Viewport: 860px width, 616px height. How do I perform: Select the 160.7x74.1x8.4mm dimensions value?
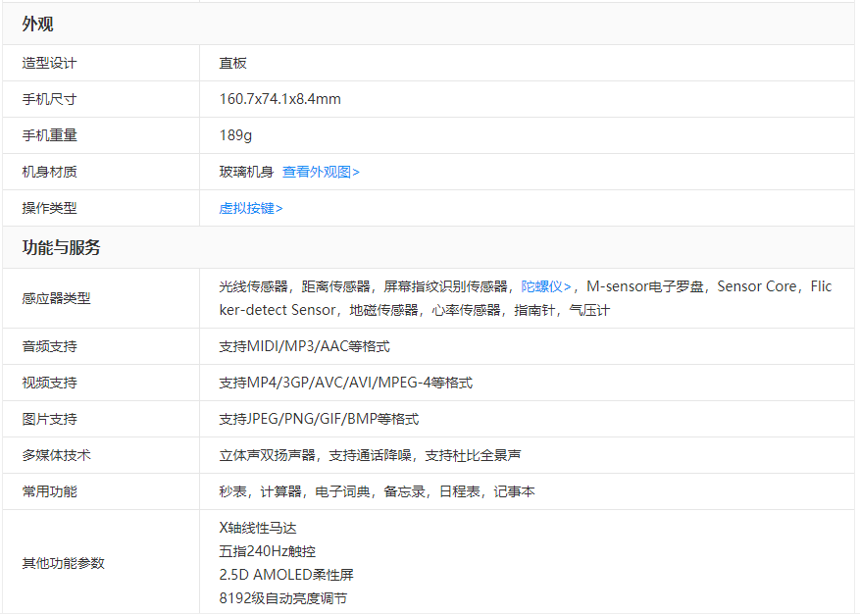[285, 98]
